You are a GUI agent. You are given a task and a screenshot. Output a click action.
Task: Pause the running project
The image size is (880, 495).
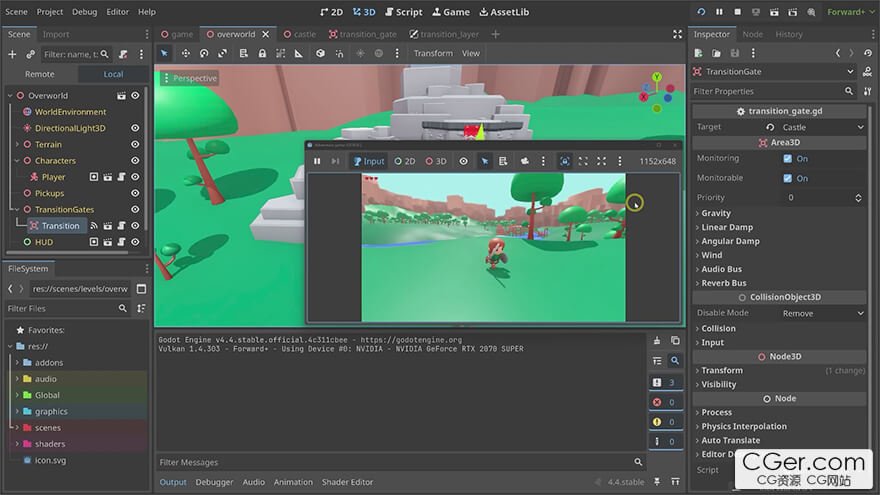(719, 12)
